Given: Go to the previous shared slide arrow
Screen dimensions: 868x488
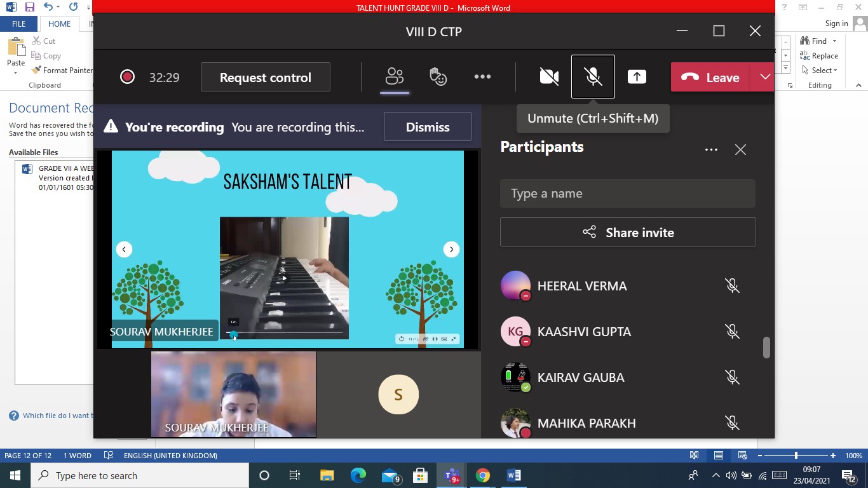Looking at the screenshot, I should 124,249.
